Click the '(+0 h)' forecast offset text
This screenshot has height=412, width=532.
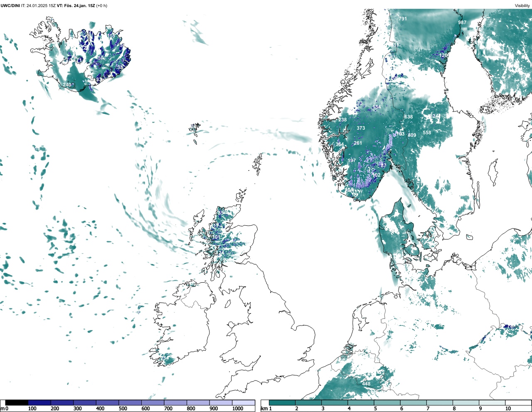[x=102, y=6]
